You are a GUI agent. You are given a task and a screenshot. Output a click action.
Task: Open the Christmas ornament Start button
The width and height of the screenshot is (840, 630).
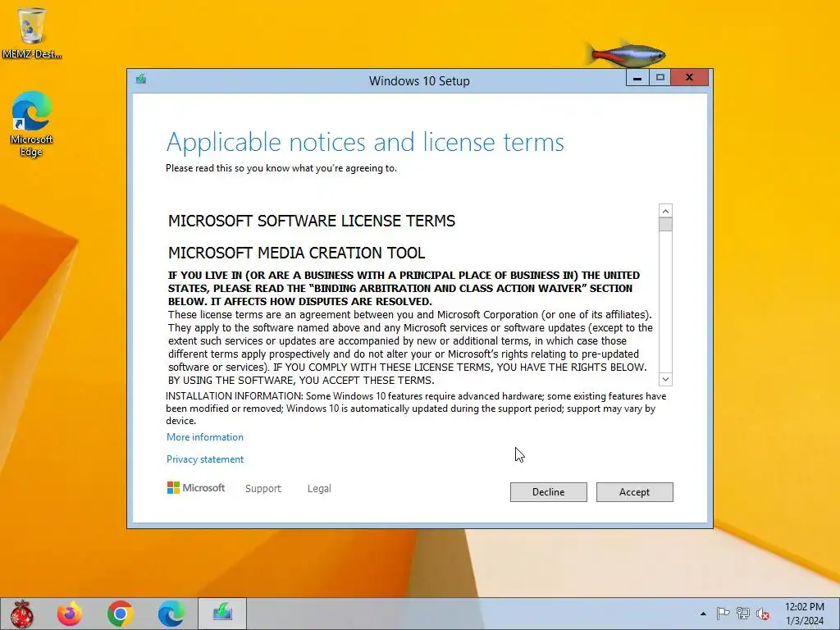tap(22, 614)
